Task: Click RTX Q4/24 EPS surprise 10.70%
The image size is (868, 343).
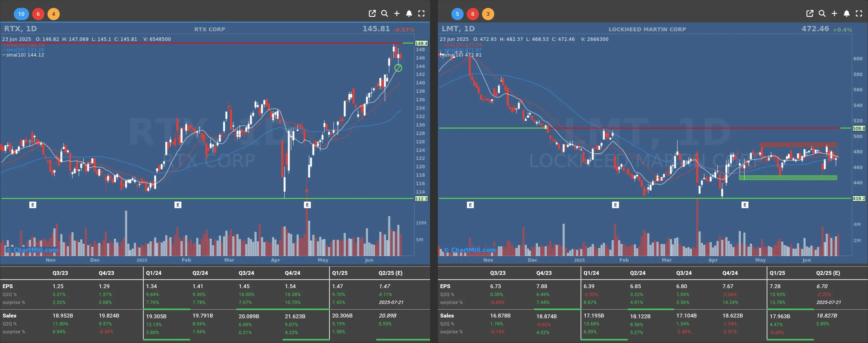Action: [293, 302]
